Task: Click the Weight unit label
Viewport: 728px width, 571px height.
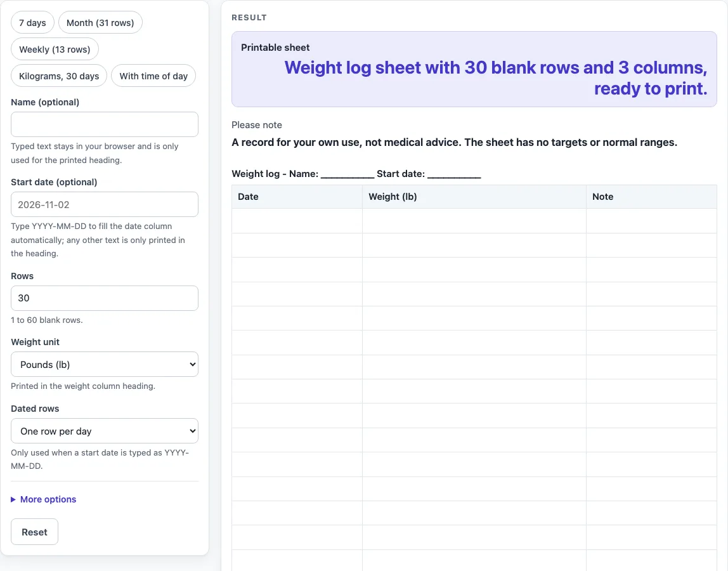Action: tap(36, 342)
